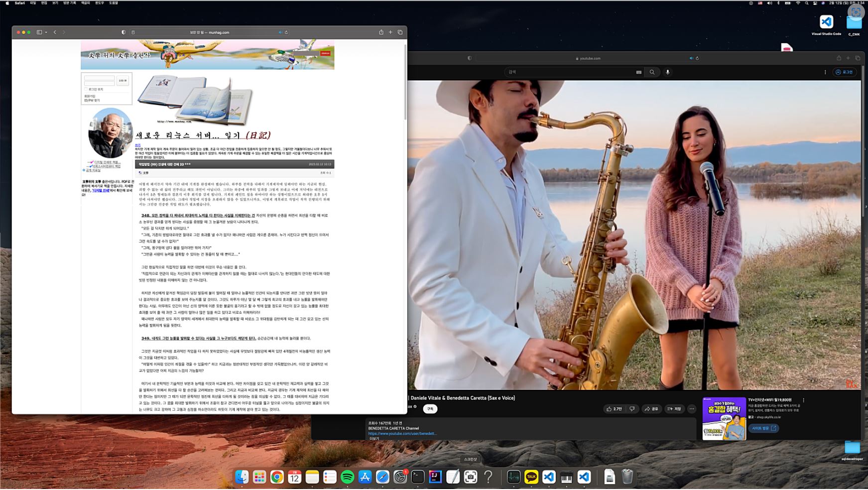This screenshot has height=490, width=868.
Task: Start YouTube voice search with microphone
Action: (668, 72)
